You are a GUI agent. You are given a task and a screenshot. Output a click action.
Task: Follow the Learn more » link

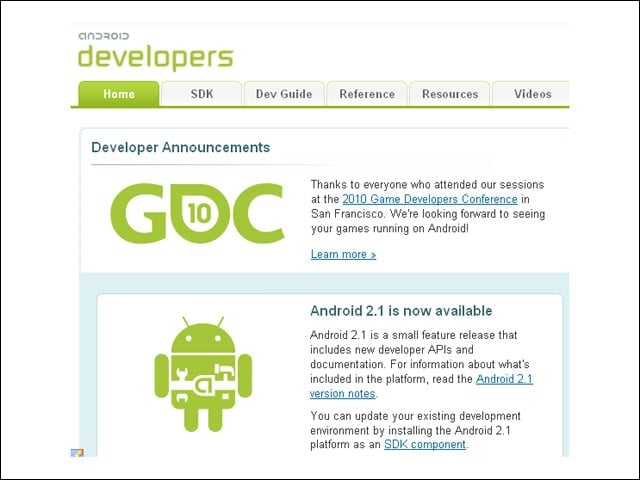pyautogui.click(x=343, y=254)
